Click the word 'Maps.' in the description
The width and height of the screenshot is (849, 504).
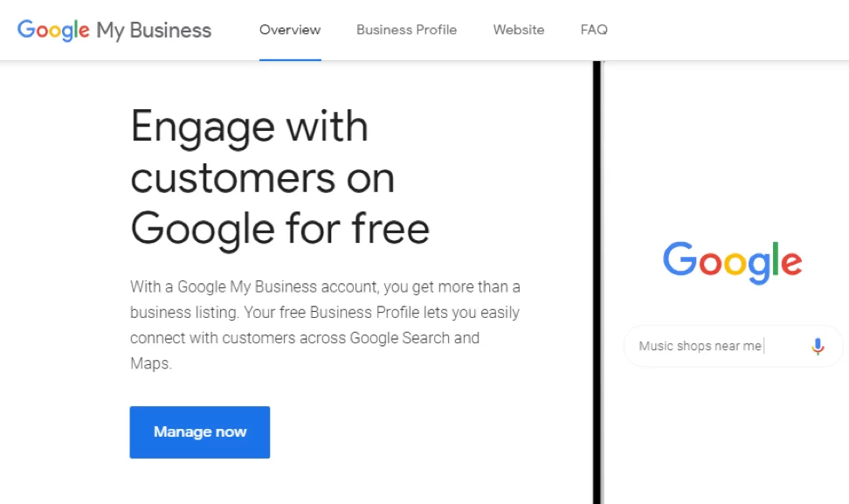pos(150,363)
